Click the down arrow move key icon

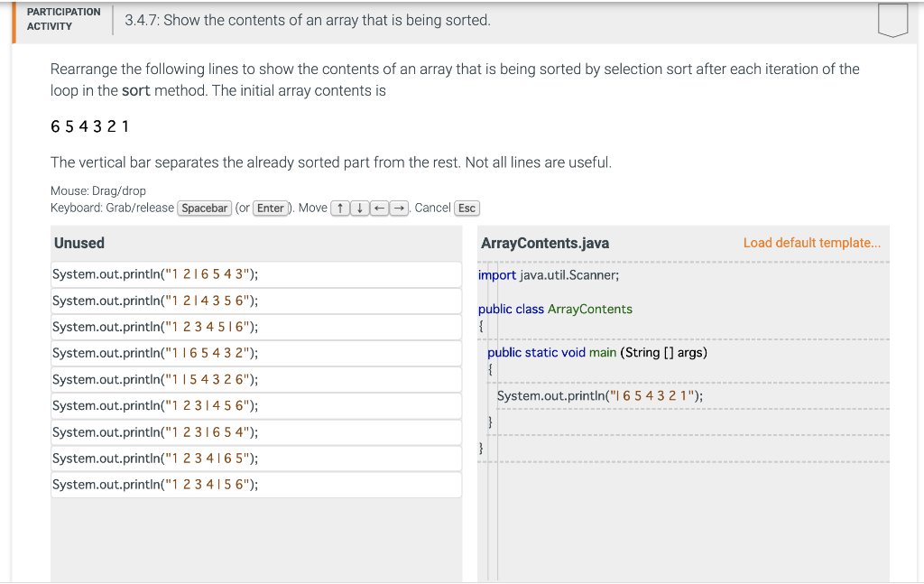[359, 208]
